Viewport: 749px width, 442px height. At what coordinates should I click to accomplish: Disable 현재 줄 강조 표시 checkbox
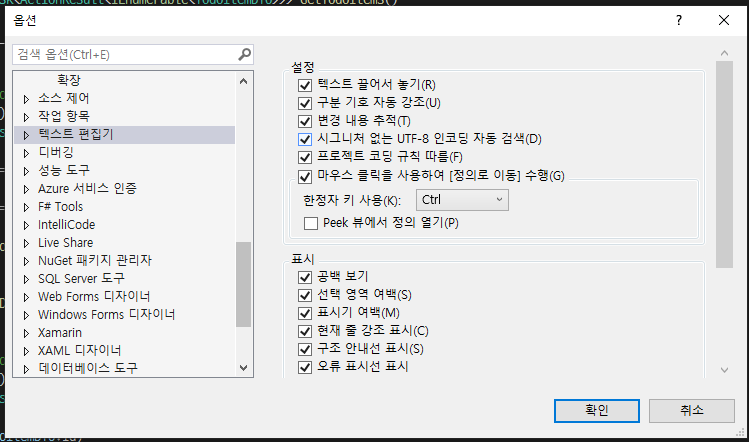(306, 331)
